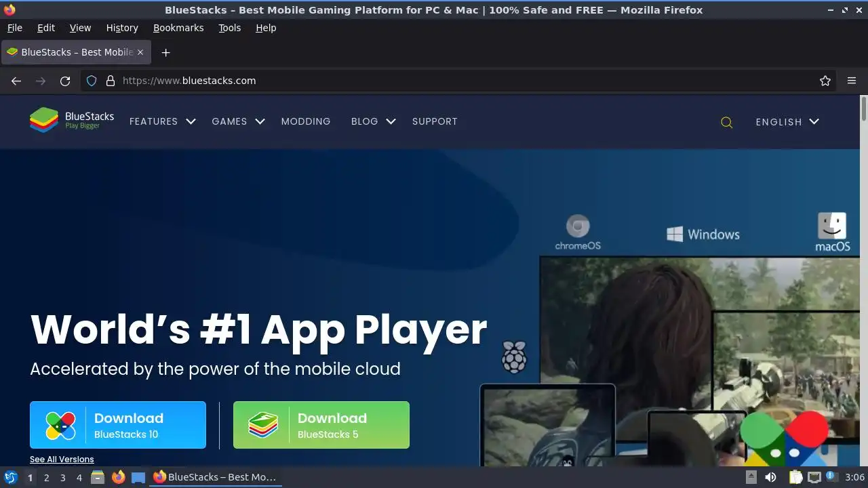868x488 pixels.
Task: Click the padlock site security icon
Action: coord(111,81)
